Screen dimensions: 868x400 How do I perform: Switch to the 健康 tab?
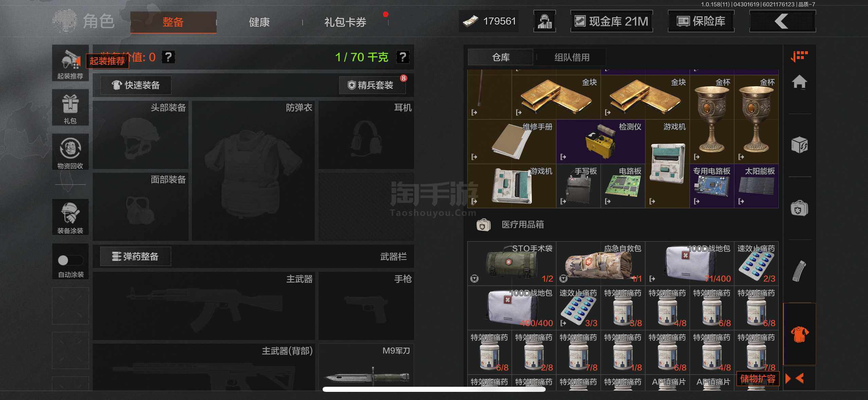click(259, 22)
